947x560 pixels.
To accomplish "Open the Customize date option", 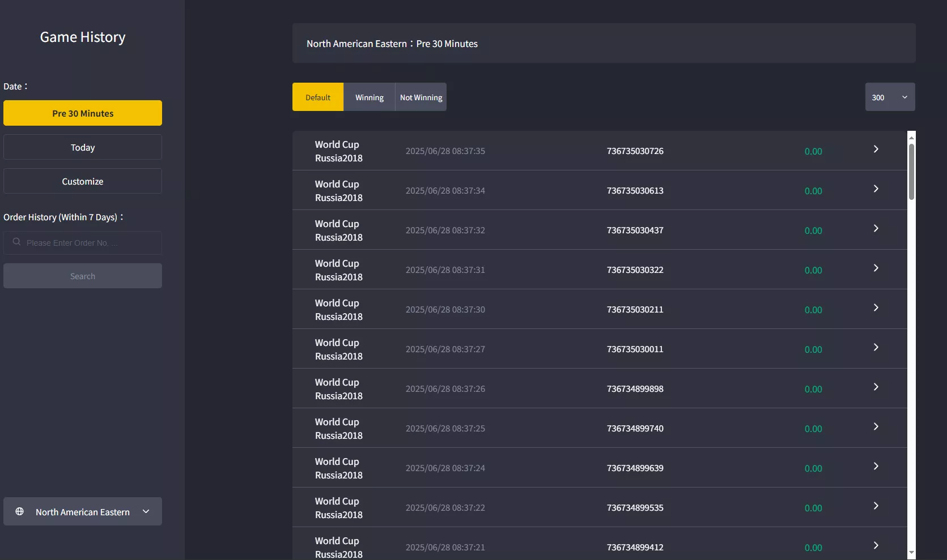I will (x=83, y=181).
